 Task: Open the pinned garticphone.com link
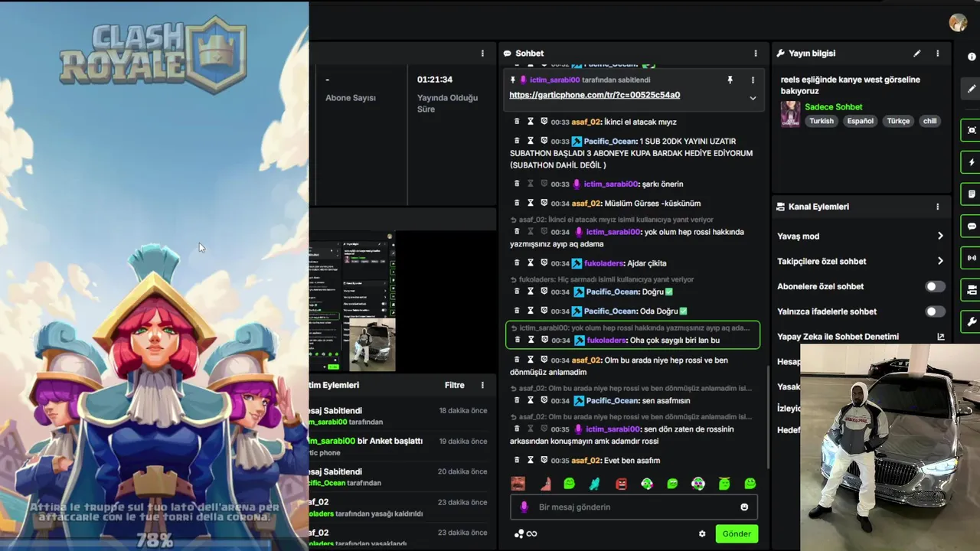594,95
